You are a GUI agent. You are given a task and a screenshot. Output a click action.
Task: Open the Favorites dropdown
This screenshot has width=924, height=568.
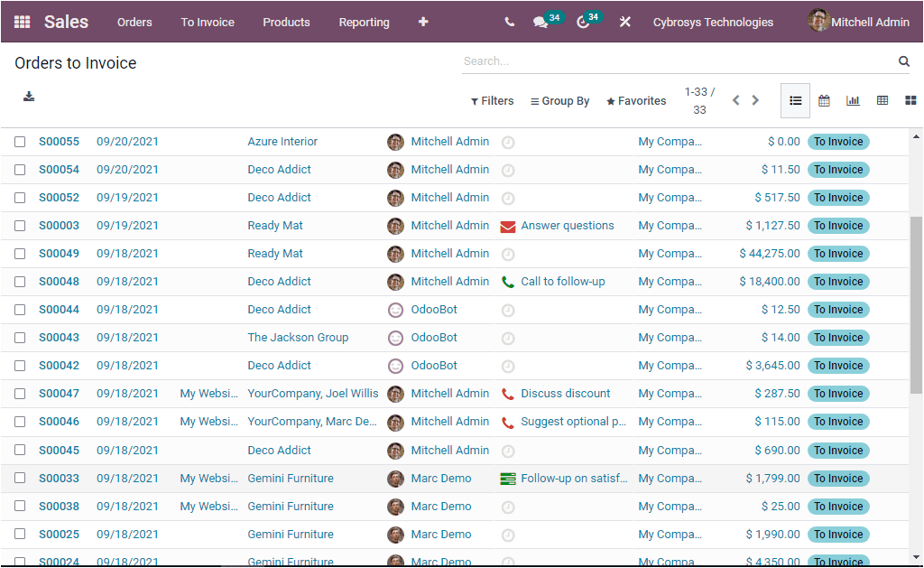(635, 100)
